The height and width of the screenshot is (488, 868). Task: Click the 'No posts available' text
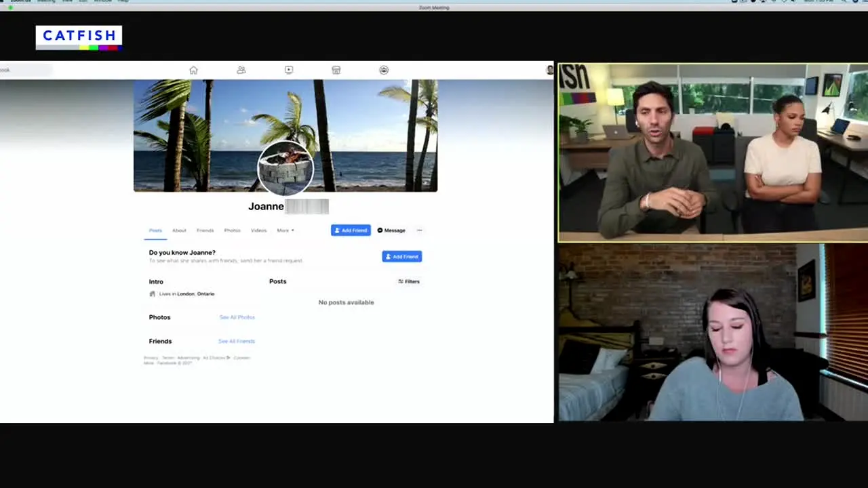click(x=346, y=302)
